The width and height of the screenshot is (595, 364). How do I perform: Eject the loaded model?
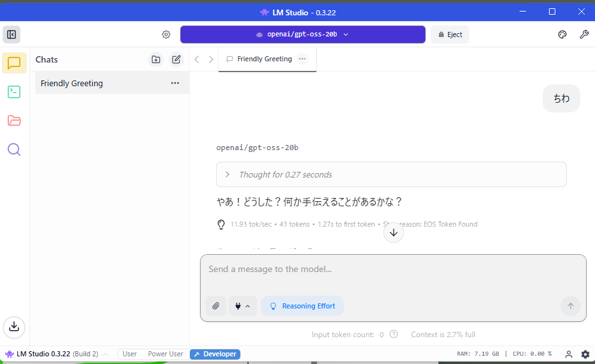point(450,34)
